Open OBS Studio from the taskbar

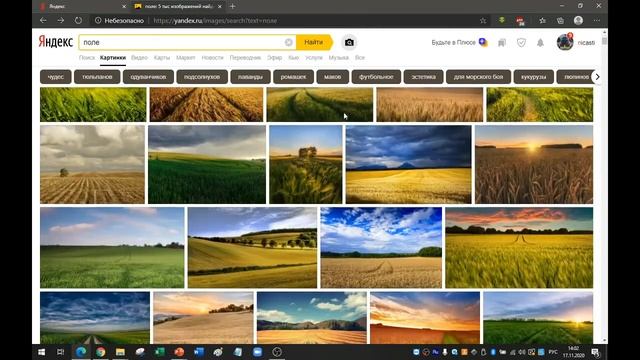click(277, 352)
